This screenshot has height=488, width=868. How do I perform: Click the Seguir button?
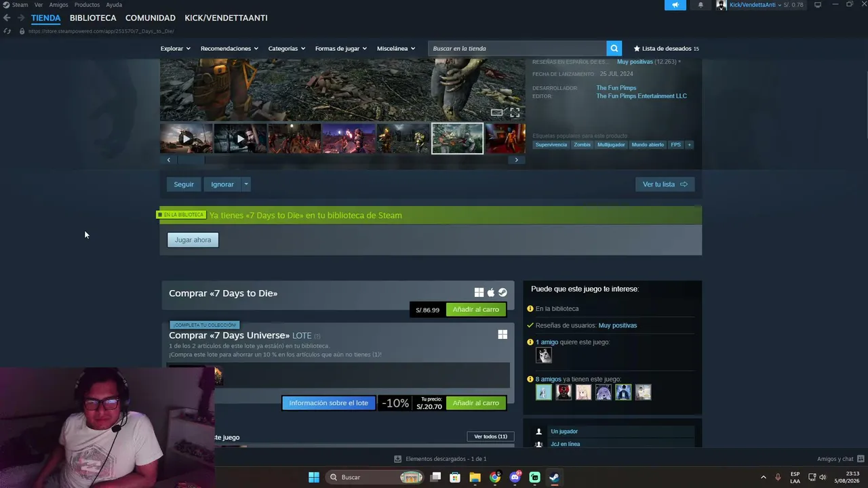(184, 184)
